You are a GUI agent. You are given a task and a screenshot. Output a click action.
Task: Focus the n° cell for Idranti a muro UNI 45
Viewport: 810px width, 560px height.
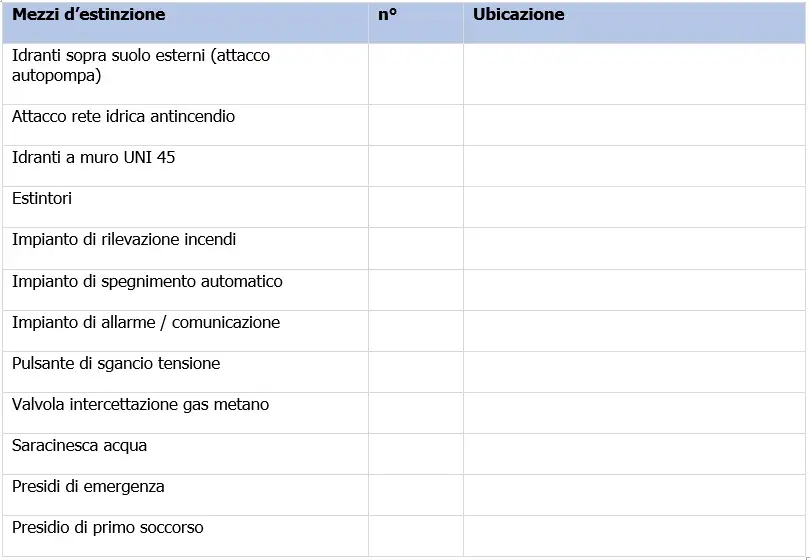tap(415, 165)
